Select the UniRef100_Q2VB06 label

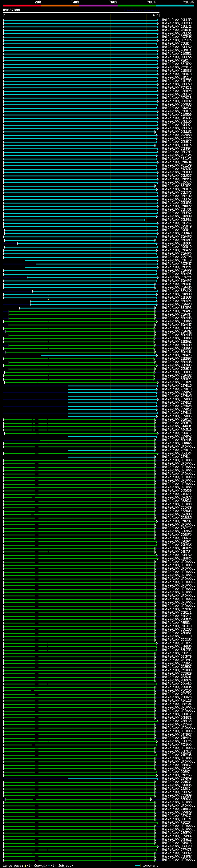coord(176,416)
